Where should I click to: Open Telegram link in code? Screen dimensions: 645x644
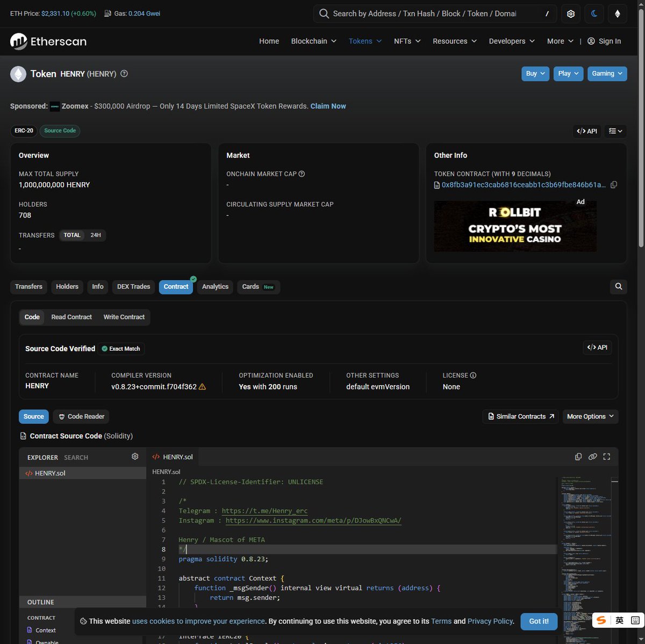(265, 511)
